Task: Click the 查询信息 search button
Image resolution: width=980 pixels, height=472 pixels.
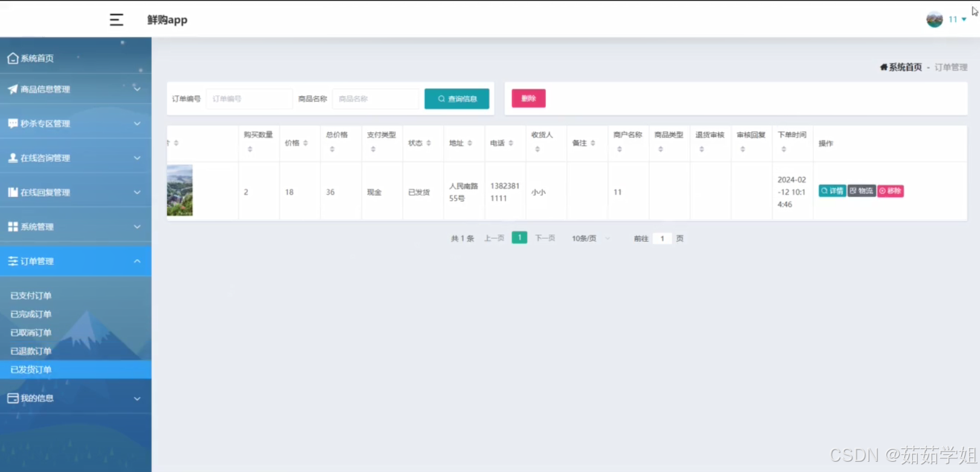Action: click(457, 99)
